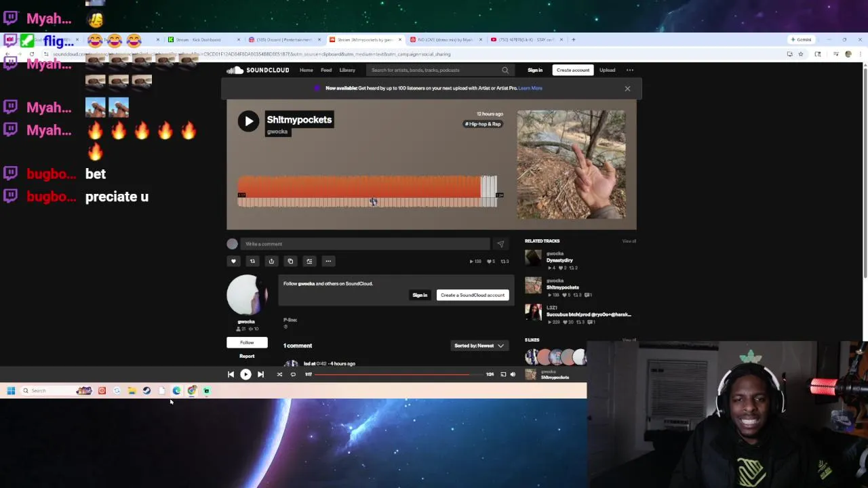Click the Follow button under gwocka
This screenshot has width=868, height=488.
coord(247,342)
